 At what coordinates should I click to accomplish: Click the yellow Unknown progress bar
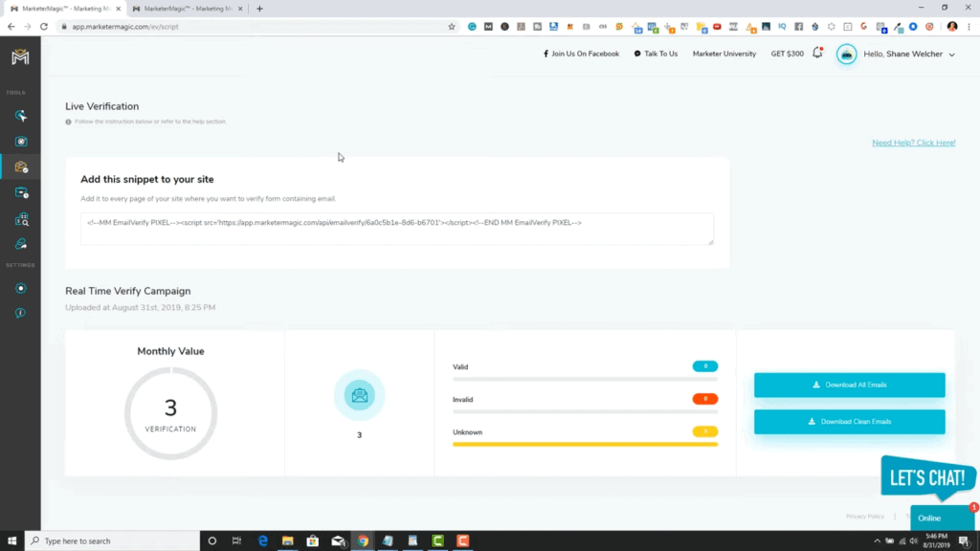click(585, 444)
